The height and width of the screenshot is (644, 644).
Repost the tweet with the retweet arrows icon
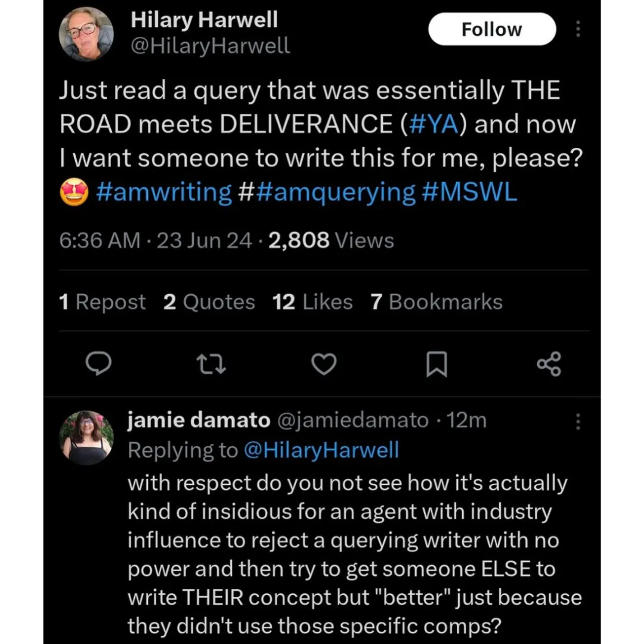point(211,364)
